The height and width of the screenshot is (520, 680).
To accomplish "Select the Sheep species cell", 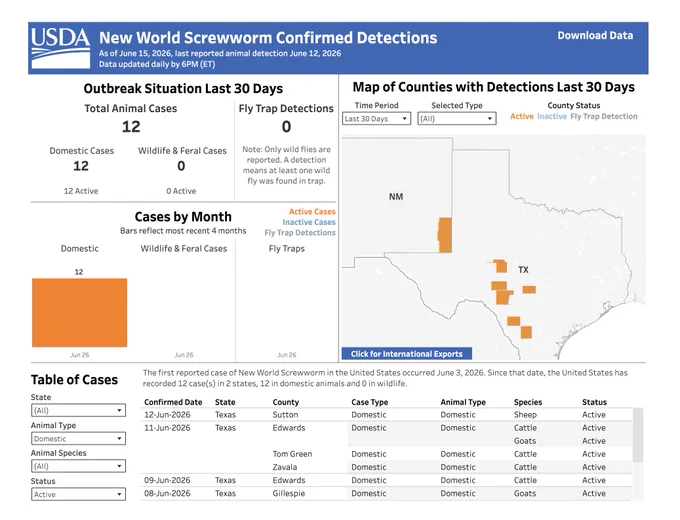I will pyautogui.click(x=525, y=415).
